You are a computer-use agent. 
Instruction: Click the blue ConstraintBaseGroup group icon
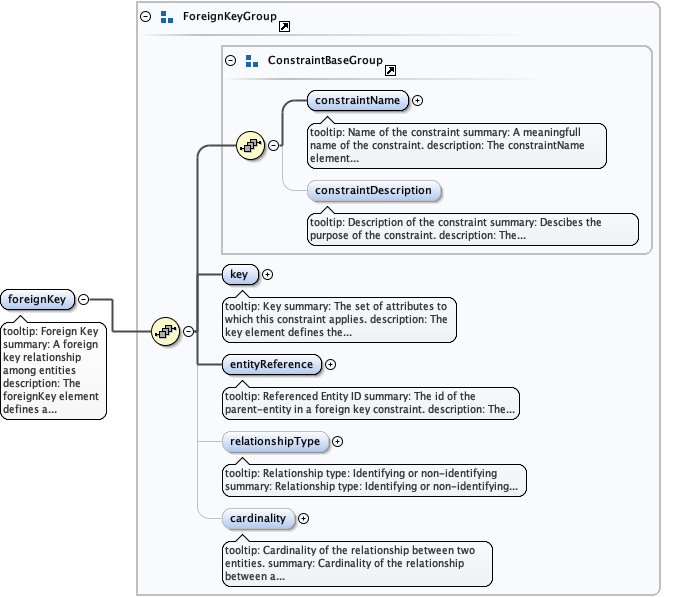click(x=252, y=61)
